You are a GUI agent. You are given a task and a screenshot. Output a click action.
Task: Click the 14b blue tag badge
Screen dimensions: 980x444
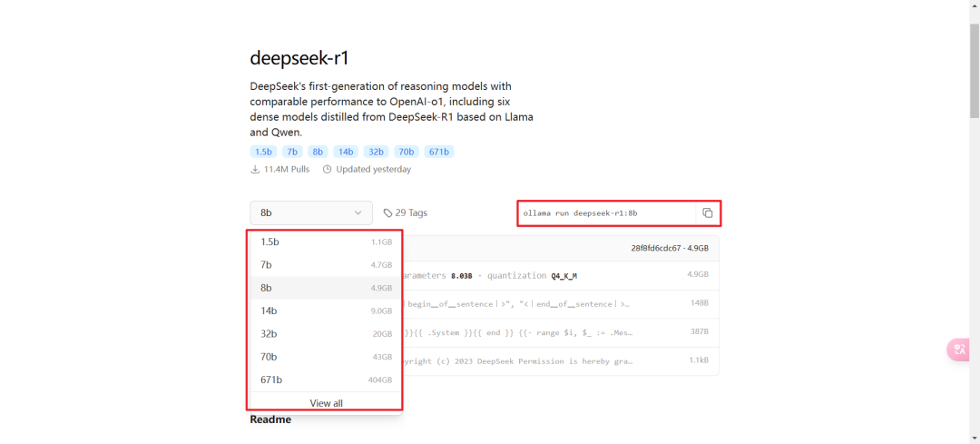[x=346, y=152]
